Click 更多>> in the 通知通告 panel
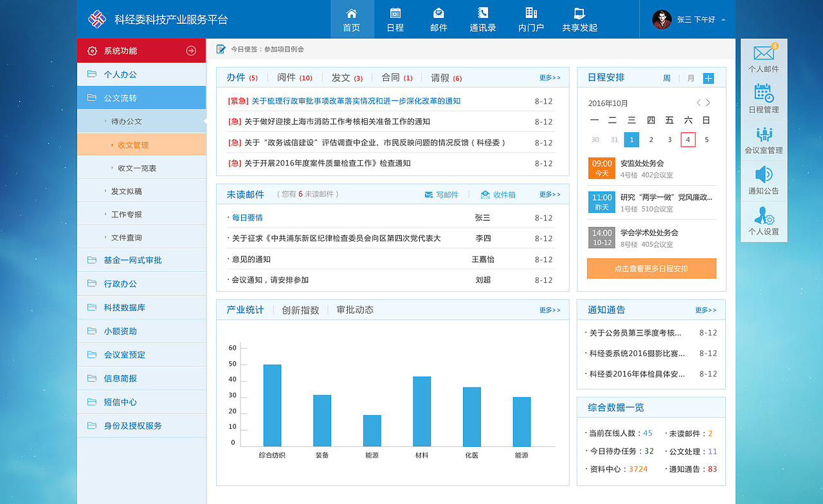823x504 pixels. pos(705,310)
